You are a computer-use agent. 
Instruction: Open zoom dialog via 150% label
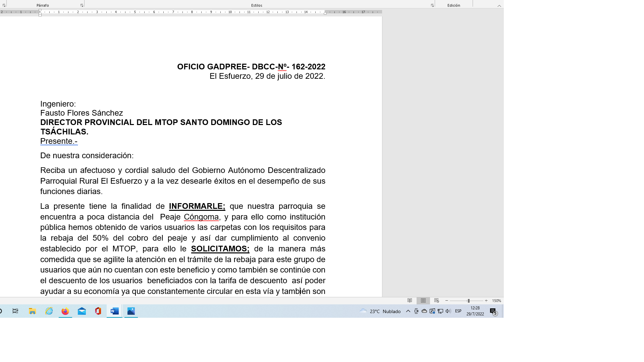click(496, 301)
